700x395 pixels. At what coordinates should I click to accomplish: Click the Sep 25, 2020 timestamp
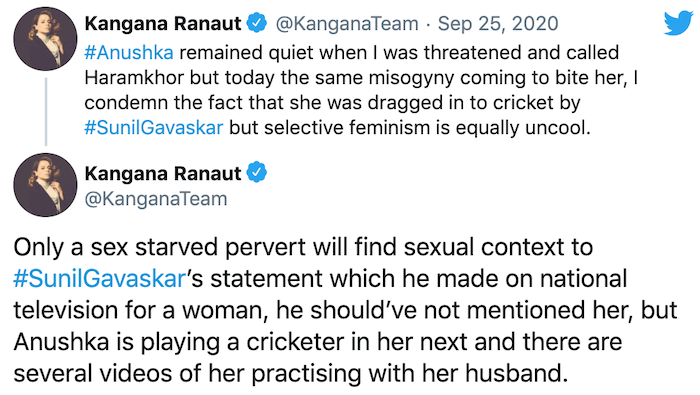click(498, 24)
